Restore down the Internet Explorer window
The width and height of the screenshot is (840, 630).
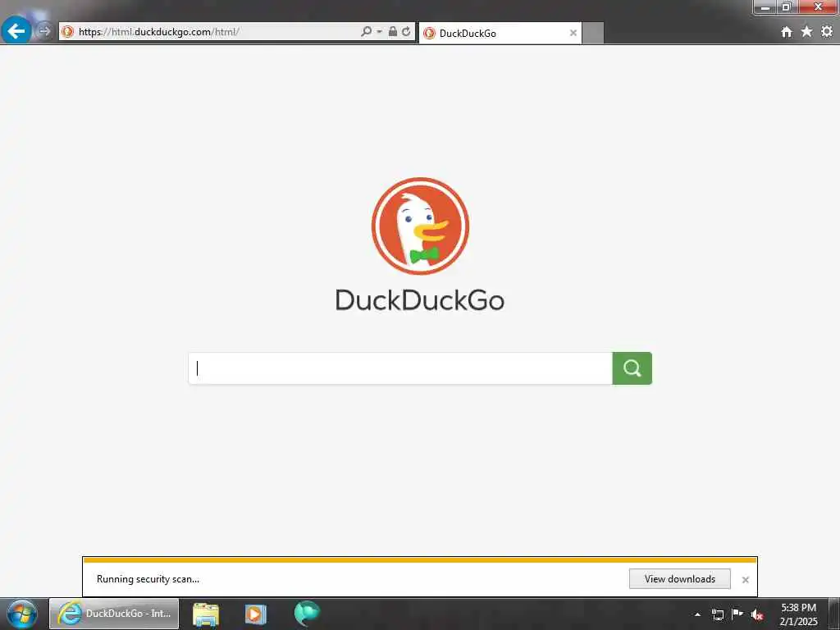coord(787,7)
